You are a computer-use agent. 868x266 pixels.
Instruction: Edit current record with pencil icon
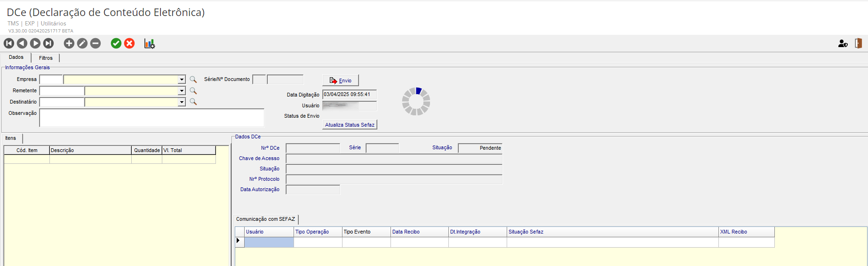(x=82, y=43)
